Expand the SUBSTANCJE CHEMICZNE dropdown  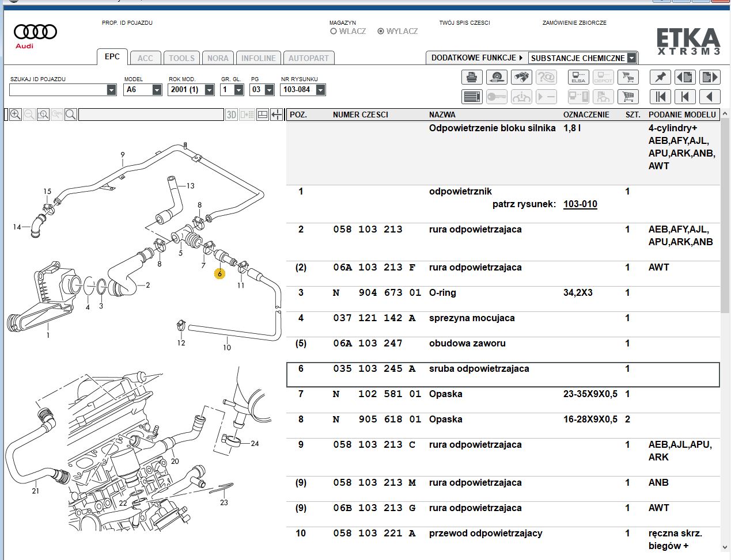tap(632, 58)
